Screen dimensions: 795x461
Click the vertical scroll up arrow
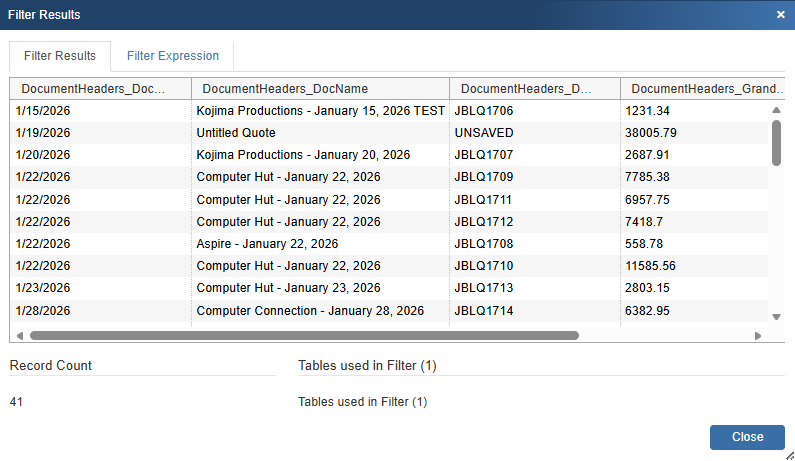(776, 110)
